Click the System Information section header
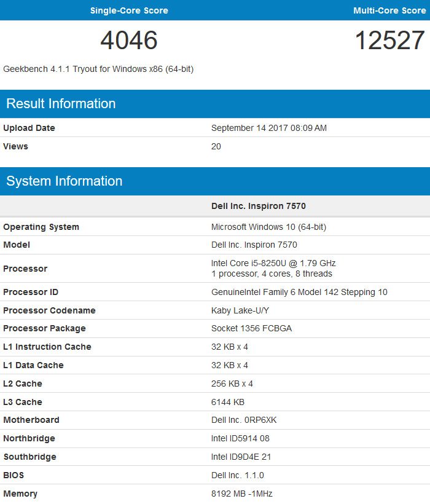The height and width of the screenshot is (504, 430). 64,181
